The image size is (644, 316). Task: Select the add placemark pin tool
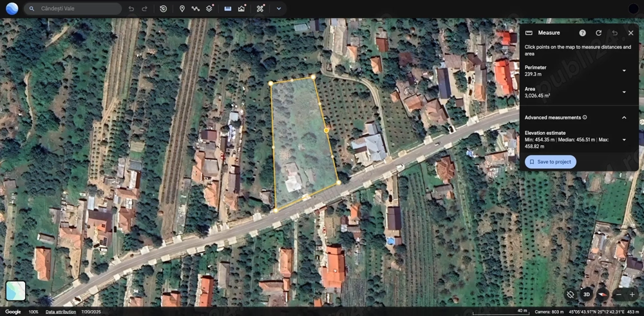182,8
